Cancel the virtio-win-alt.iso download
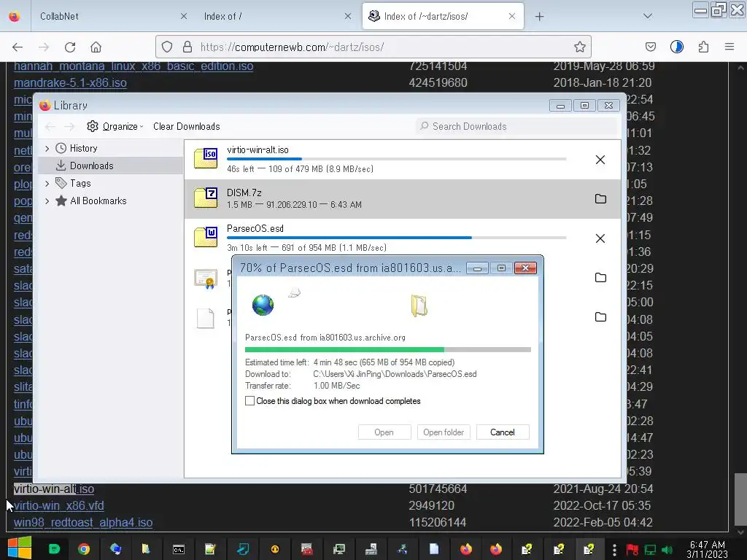The height and width of the screenshot is (560, 747). click(600, 160)
